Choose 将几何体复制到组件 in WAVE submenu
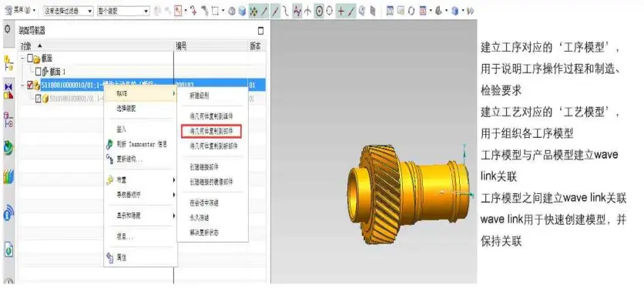The image size is (644, 288). click(x=213, y=116)
